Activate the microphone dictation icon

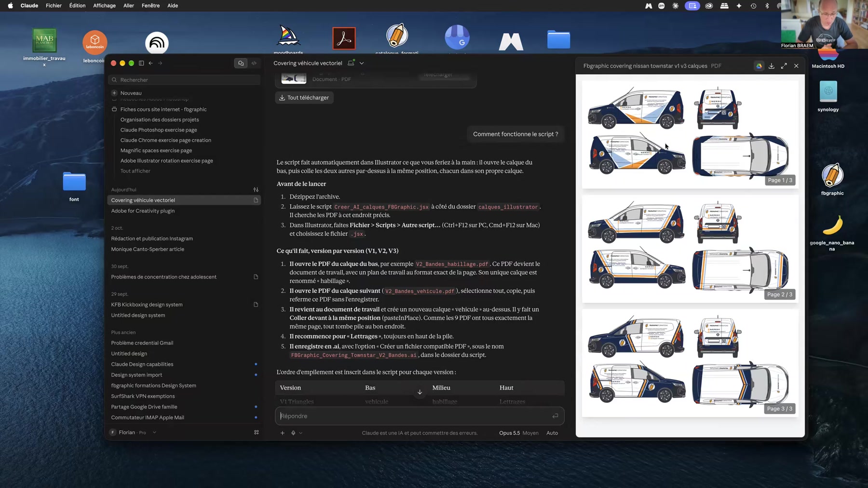coord(293,433)
